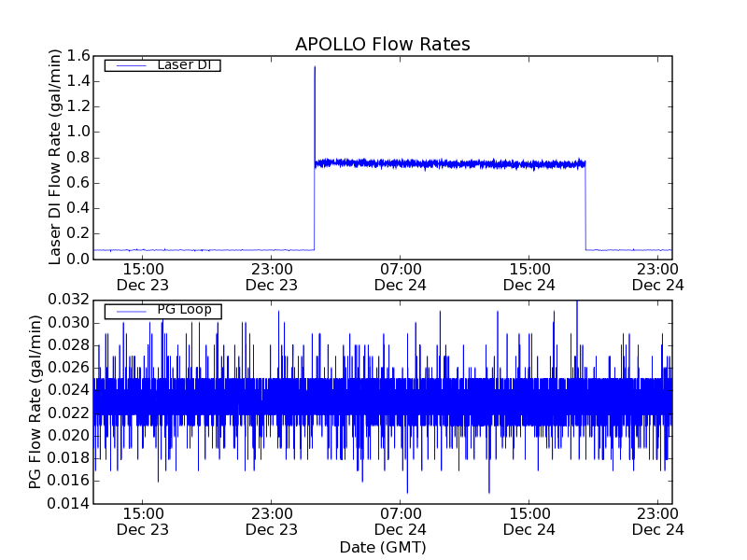Click top chart's 15:00 Dec 24 label
Viewport: 747px width, 560px height.
529,277
